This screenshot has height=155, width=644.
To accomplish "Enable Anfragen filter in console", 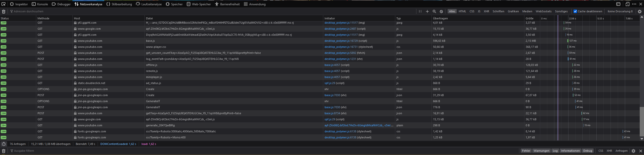I will click(621, 151).
